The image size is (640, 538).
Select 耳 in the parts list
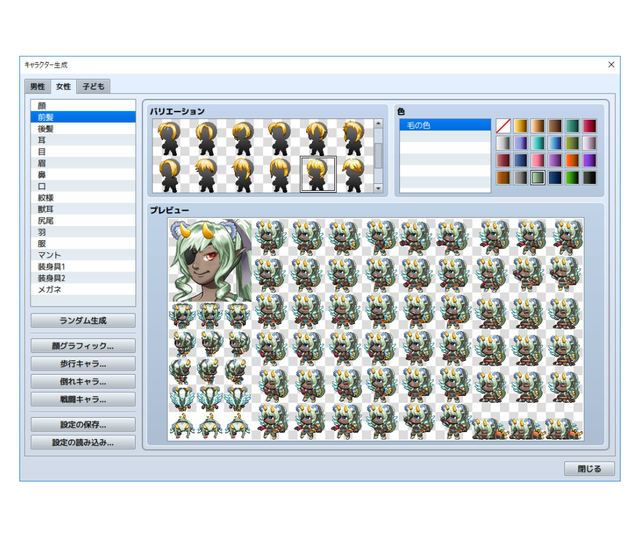tap(83, 140)
